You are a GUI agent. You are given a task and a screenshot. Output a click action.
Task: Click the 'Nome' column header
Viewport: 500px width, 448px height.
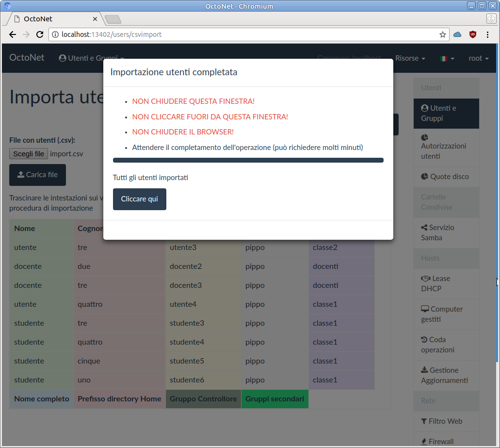coord(41,229)
